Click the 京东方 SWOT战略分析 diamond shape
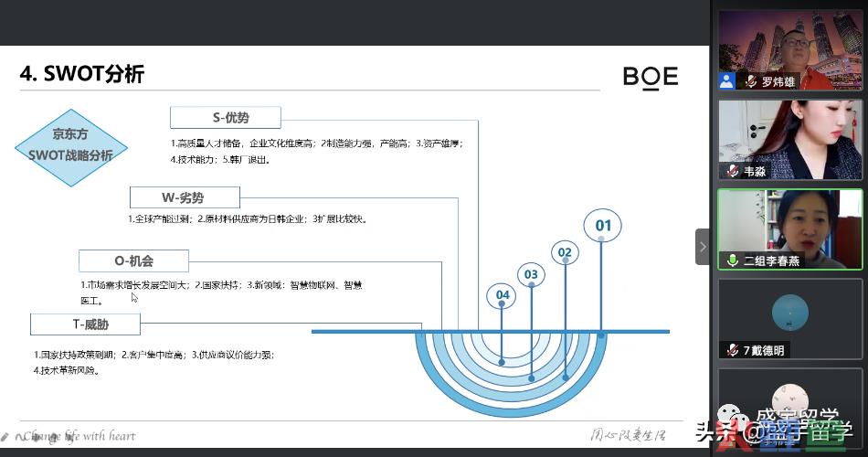Image resolution: width=868 pixels, height=457 pixels. (71, 147)
